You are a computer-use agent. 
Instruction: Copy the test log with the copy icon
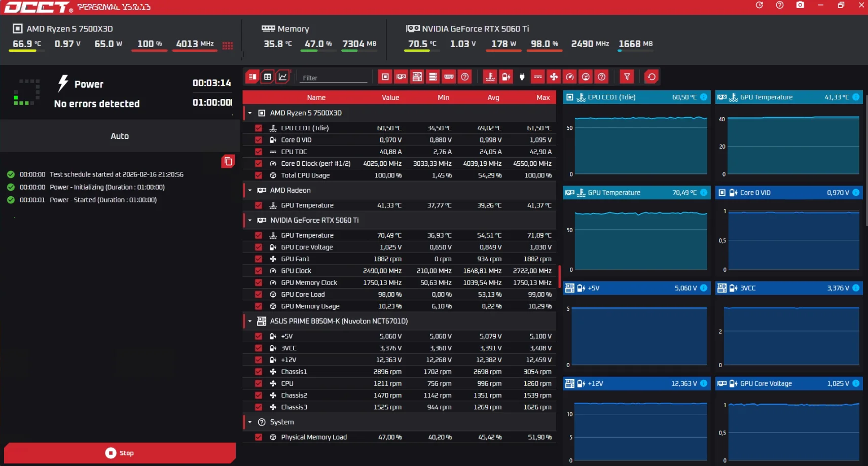coord(228,161)
